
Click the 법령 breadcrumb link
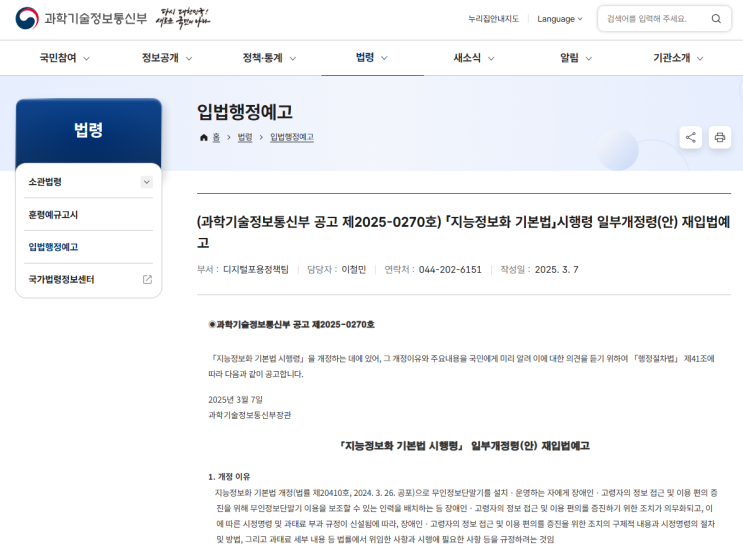tap(245, 137)
